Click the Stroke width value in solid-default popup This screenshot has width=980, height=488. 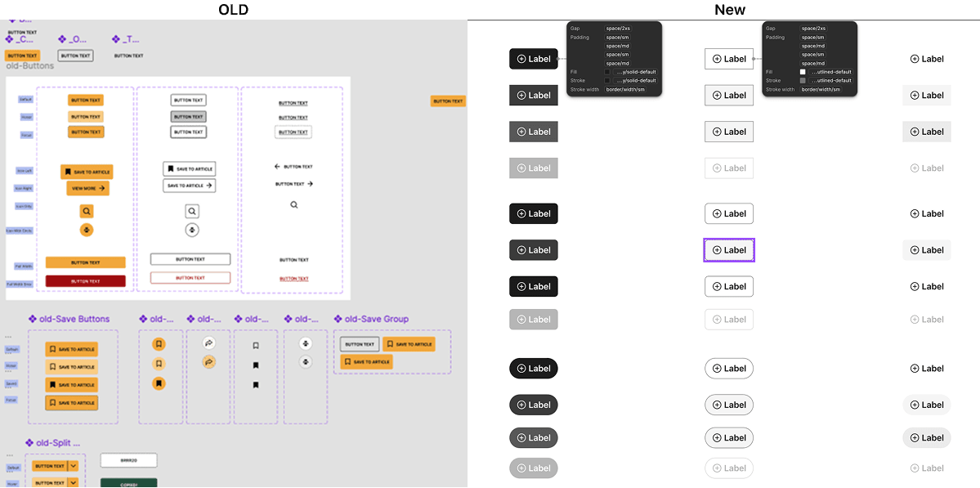(625, 89)
